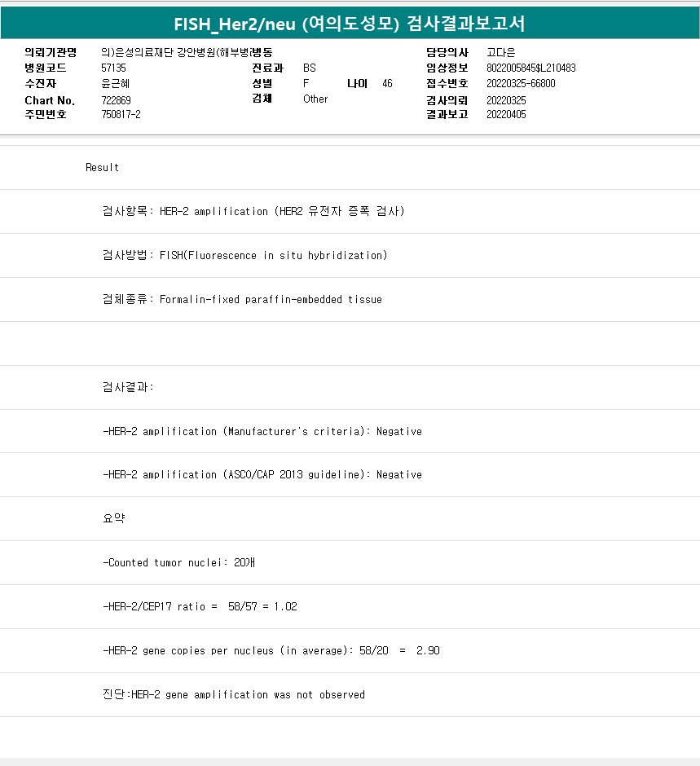Click the 검사방법 FISH method line
Image resolution: width=700 pixels, height=766 pixels.
244,256
